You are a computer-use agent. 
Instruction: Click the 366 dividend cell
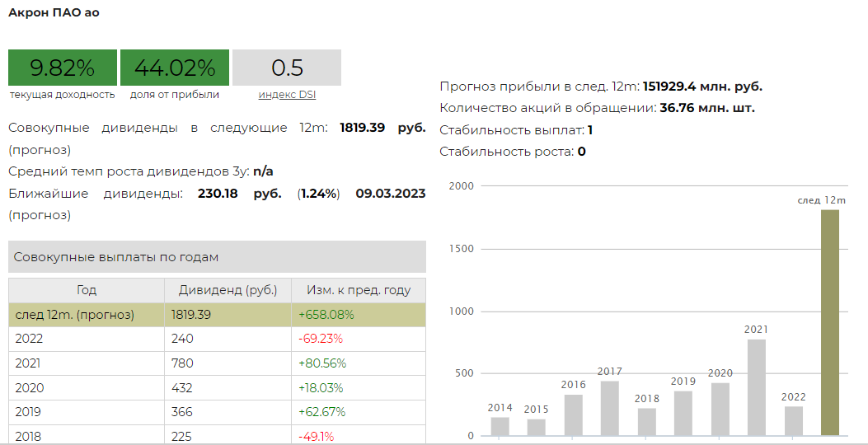228,412
